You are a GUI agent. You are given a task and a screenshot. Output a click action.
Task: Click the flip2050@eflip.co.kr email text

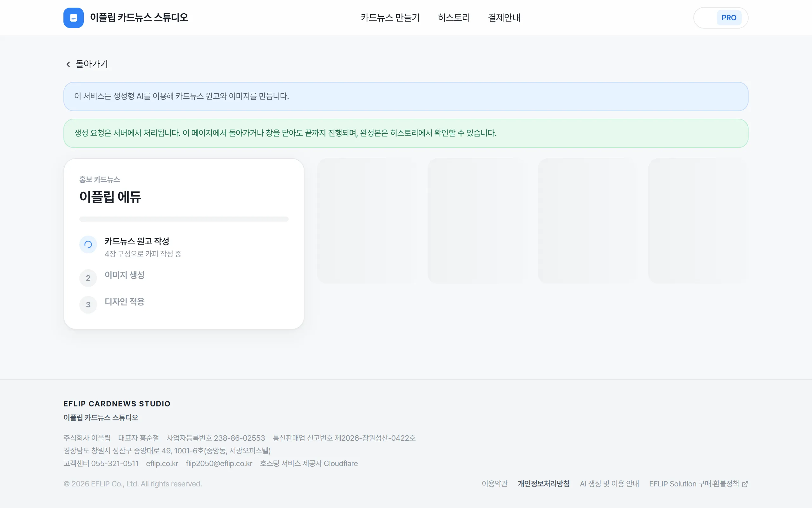click(x=219, y=464)
